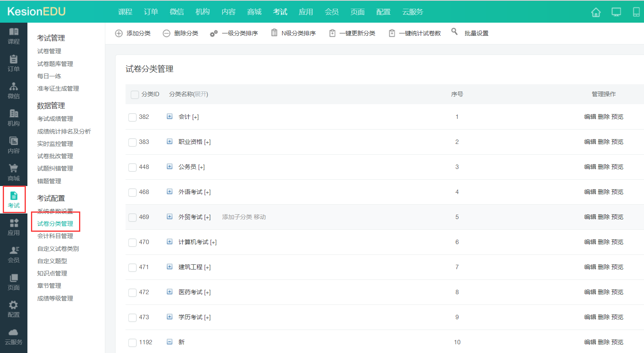The width and height of the screenshot is (644, 353).
Task: Click the mobile phone preview icon
Action: tap(636, 12)
